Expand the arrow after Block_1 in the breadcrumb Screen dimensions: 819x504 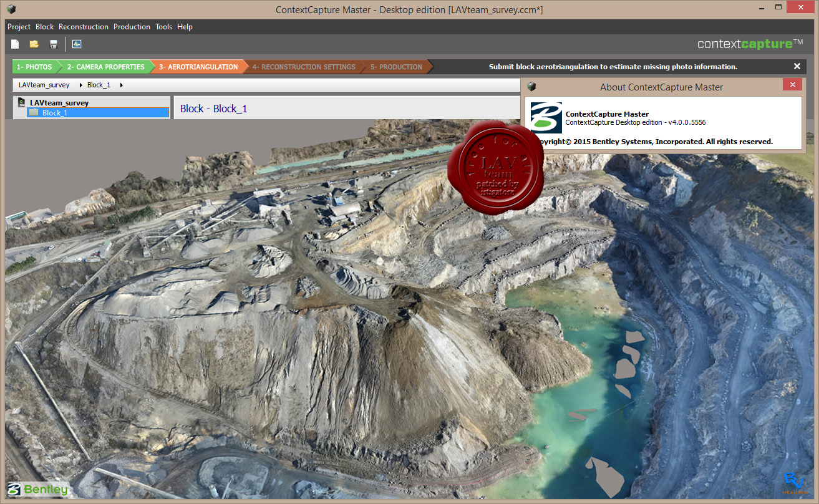point(121,85)
